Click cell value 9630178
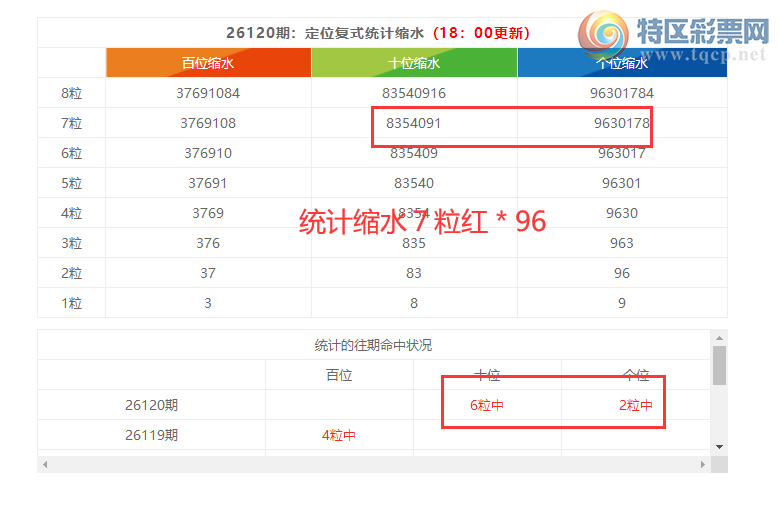This screenshot has height=523, width=779. tap(622, 123)
